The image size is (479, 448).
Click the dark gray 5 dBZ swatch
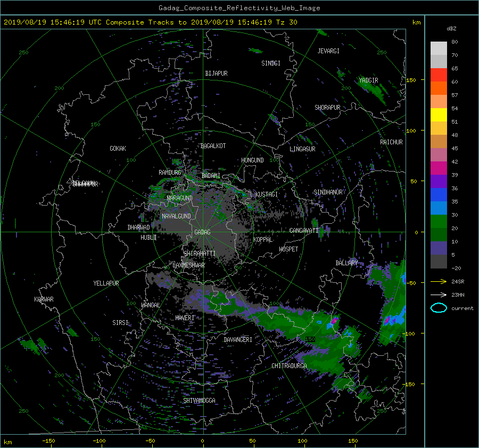coord(439,261)
